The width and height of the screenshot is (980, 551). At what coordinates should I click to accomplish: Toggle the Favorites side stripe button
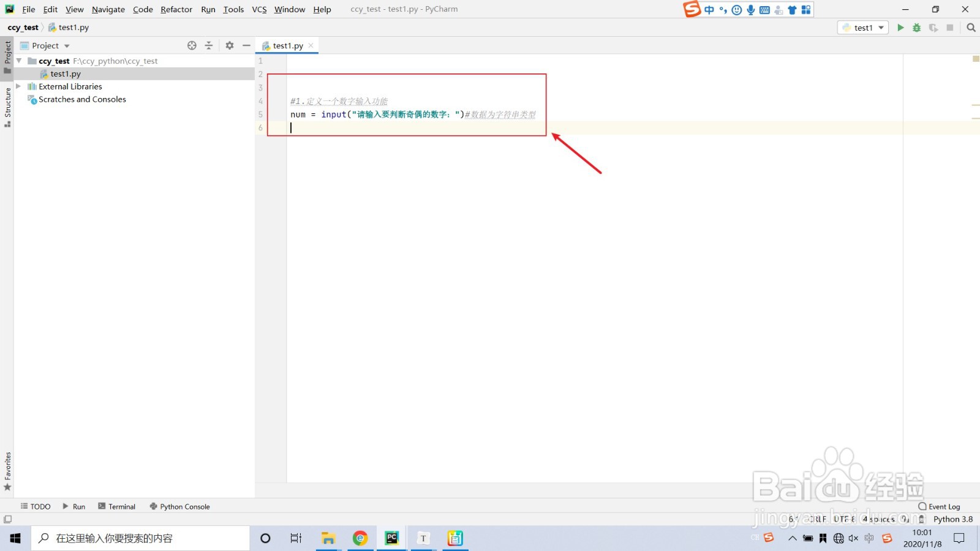(x=7, y=471)
